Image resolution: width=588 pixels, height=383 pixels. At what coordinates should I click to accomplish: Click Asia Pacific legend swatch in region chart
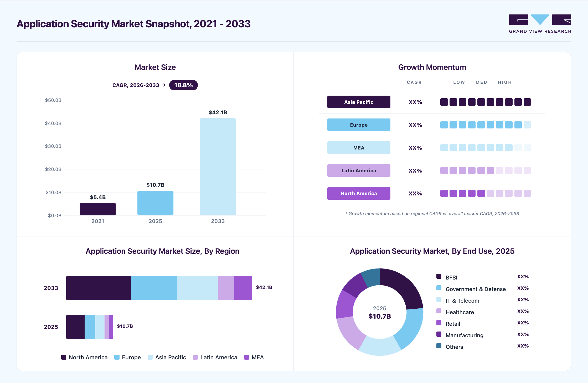click(150, 357)
